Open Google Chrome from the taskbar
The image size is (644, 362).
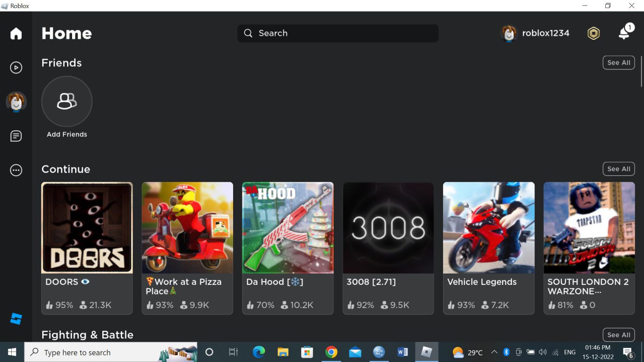pos(331,352)
